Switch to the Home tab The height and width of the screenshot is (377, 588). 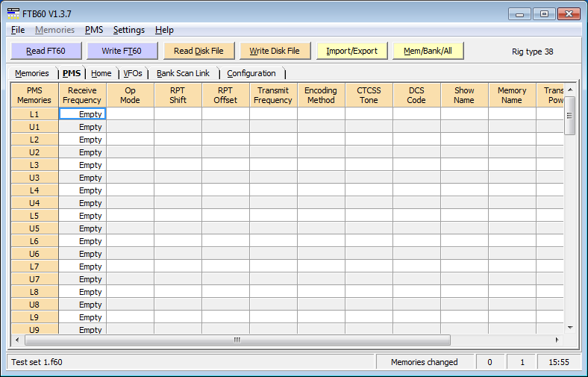click(x=101, y=73)
